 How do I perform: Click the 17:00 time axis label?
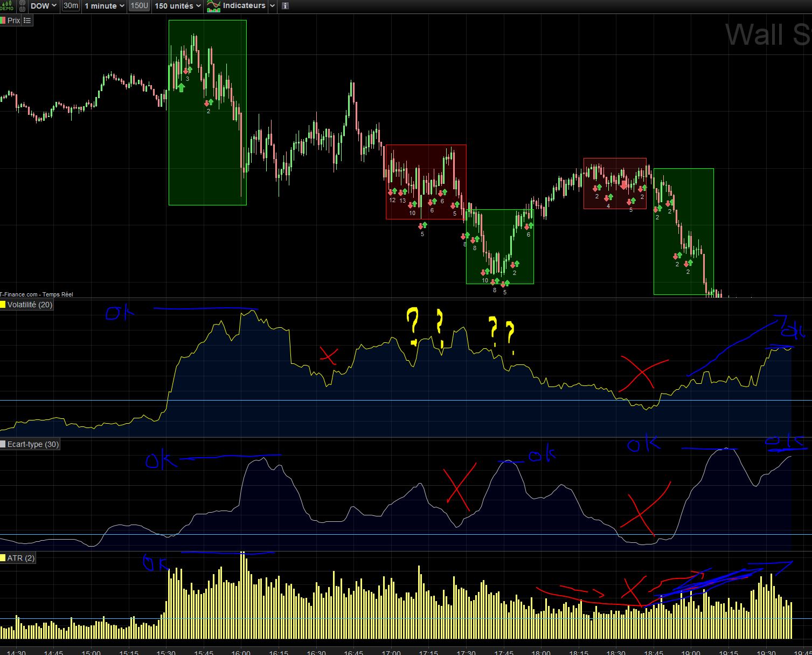pyautogui.click(x=391, y=652)
